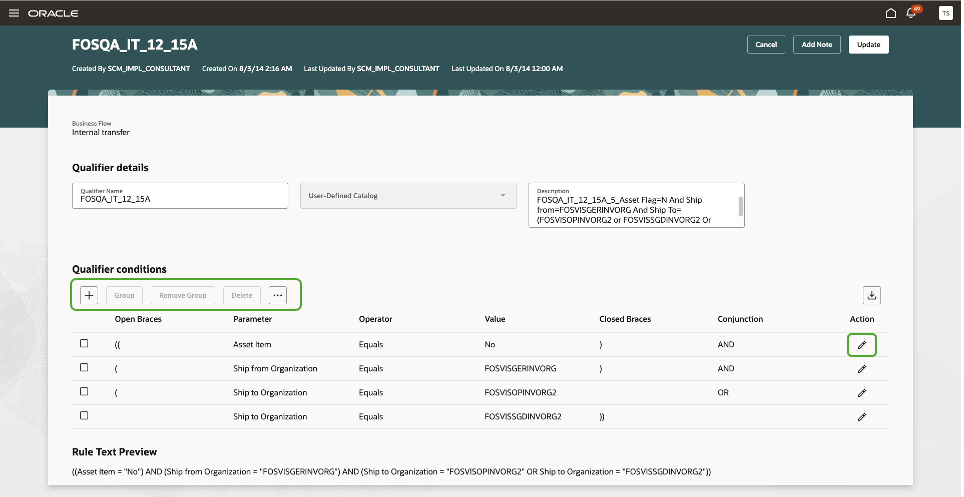964x497 pixels.
Task: Click the FOSQA_IT_12_15A page title
Action: [135, 44]
